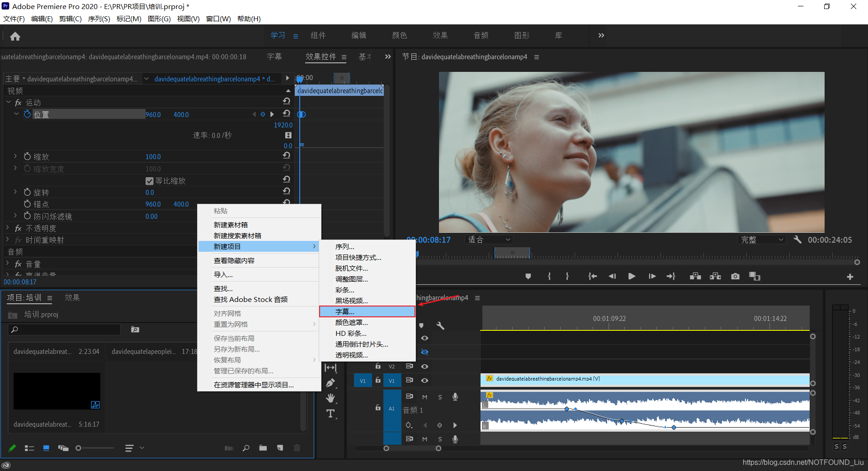Step back one frame

(x=613, y=276)
